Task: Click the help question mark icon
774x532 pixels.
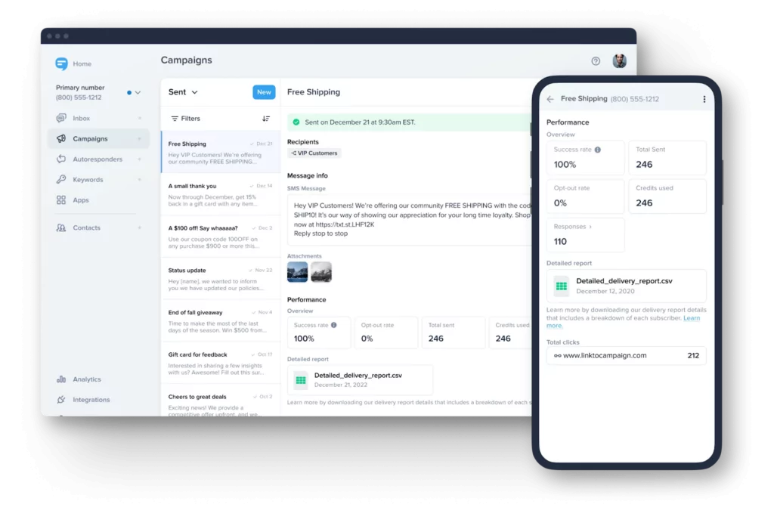Action: coord(596,61)
